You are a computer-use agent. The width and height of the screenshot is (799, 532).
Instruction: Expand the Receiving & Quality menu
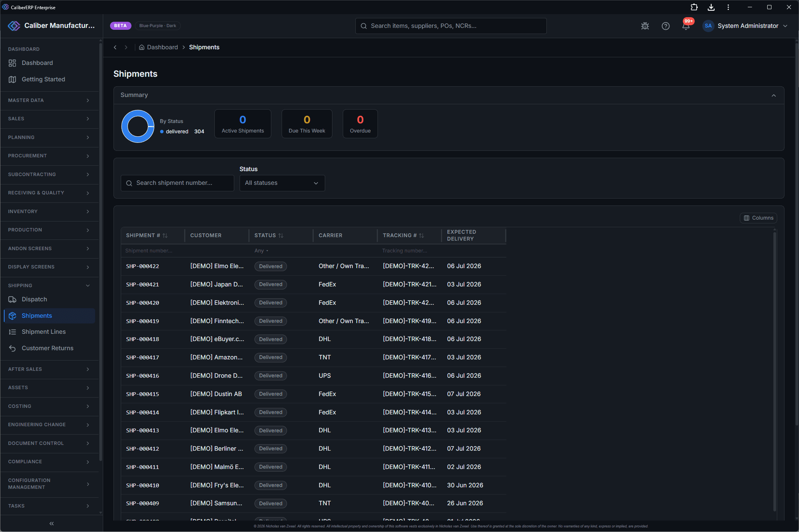pos(49,193)
